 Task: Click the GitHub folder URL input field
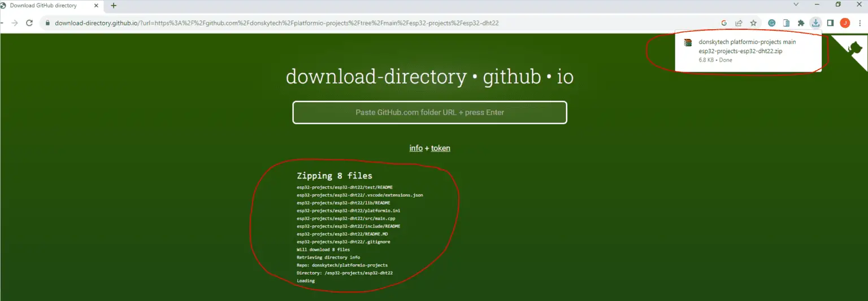(429, 112)
